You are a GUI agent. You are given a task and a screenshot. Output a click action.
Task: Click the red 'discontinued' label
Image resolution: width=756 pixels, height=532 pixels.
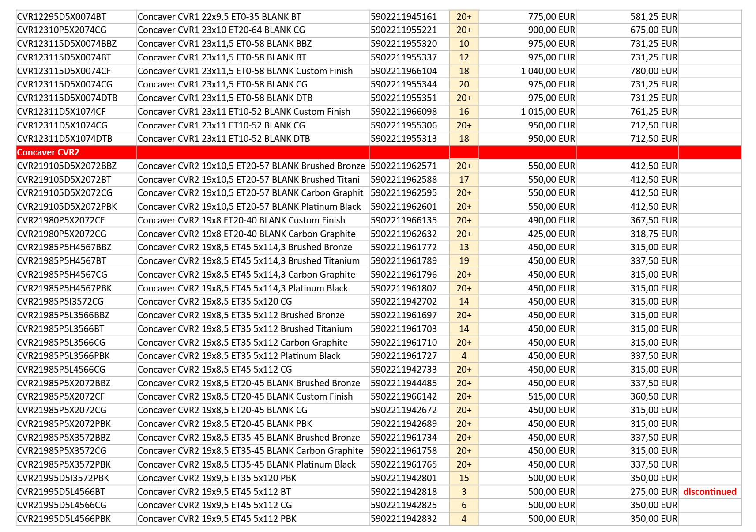[710, 491]
